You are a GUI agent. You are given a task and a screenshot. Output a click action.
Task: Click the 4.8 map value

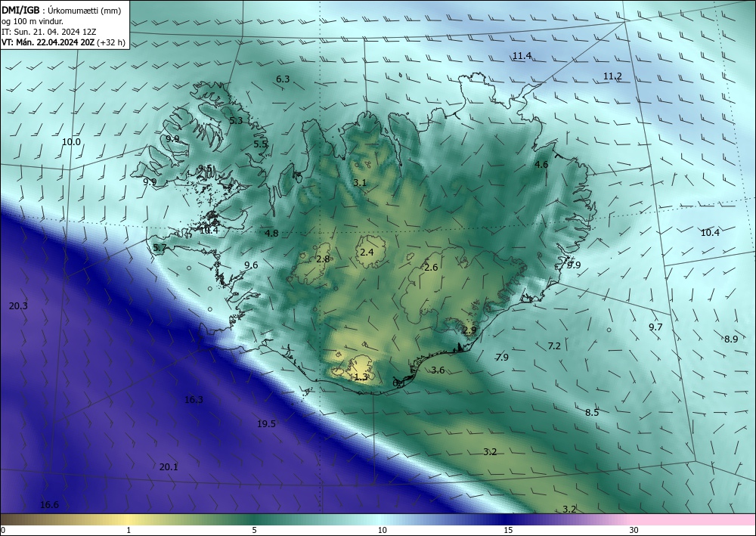pyautogui.click(x=271, y=234)
